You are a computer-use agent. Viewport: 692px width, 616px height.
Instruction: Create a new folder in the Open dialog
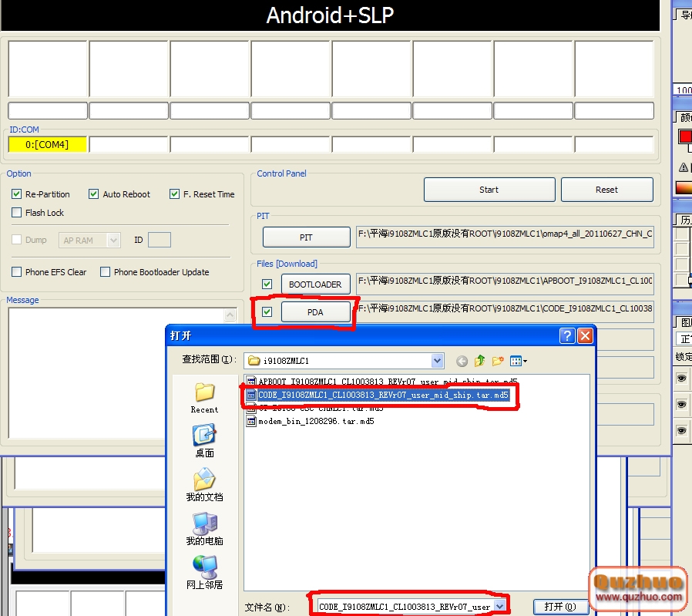tap(498, 362)
